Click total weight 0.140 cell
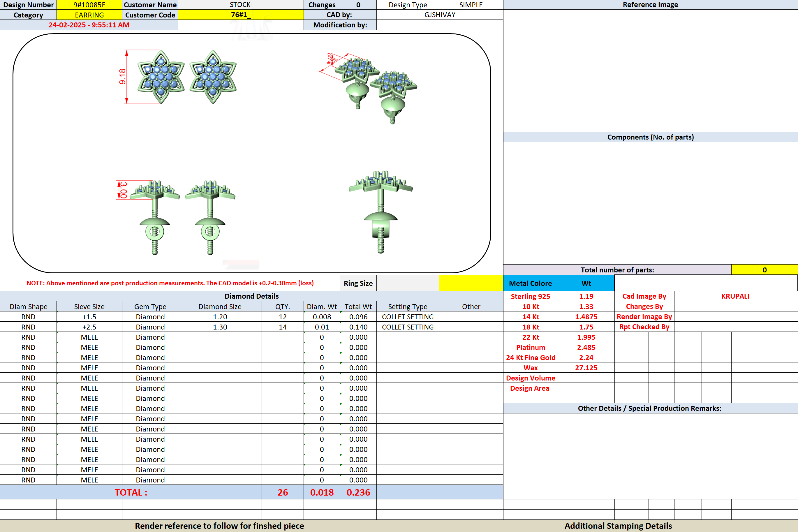The height and width of the screenshot is (532, 798). point(358,327)
